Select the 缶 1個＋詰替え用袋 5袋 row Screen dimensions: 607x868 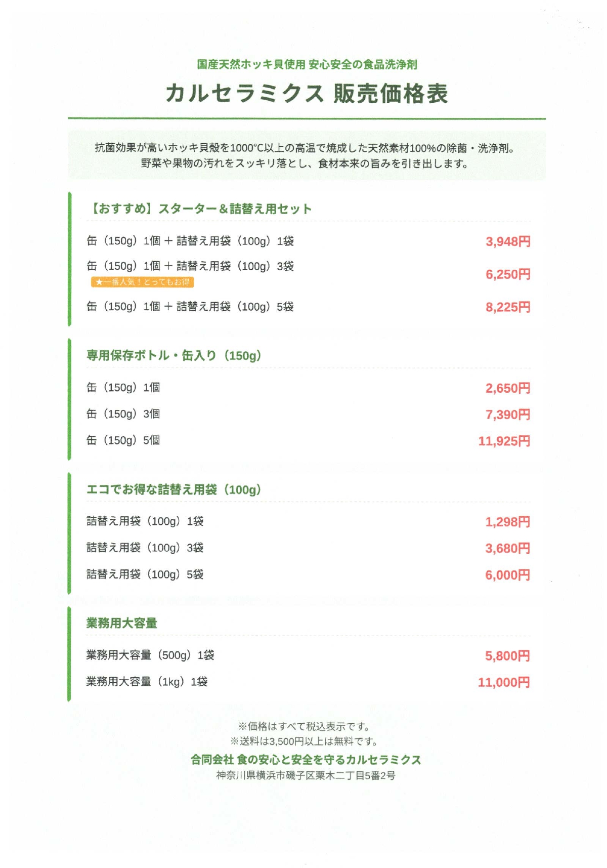309,307
